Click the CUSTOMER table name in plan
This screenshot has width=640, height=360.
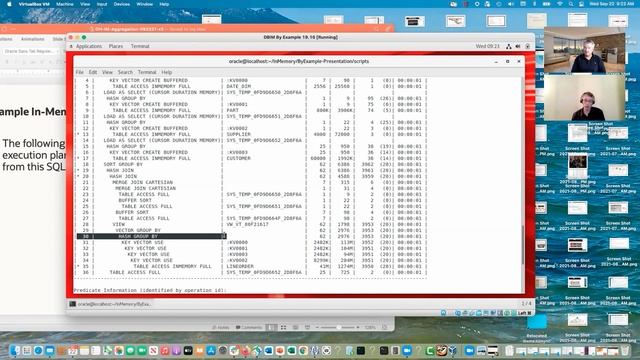[239, 158]
